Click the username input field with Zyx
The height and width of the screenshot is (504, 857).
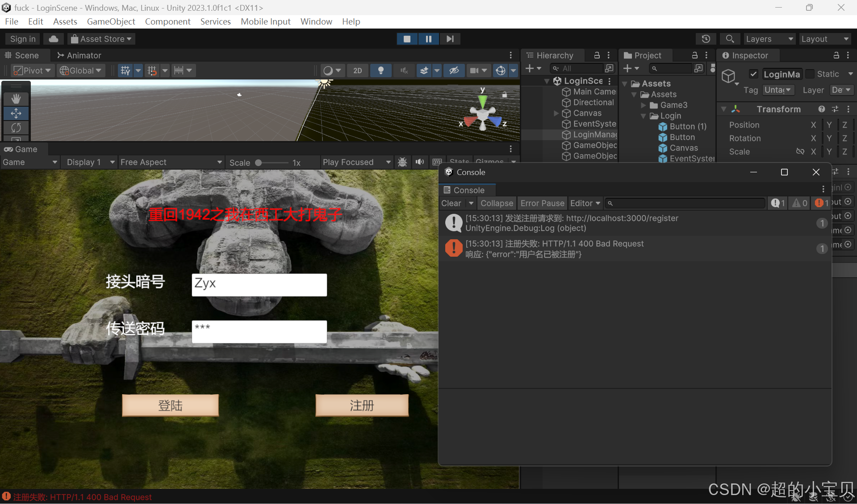pyautogui.click(x=259, y=285)
